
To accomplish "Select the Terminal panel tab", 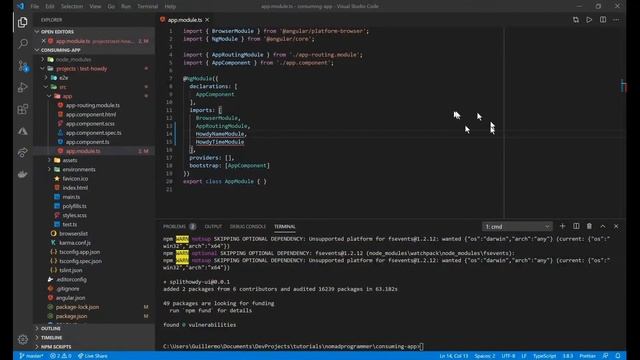I will click(284, 227).
